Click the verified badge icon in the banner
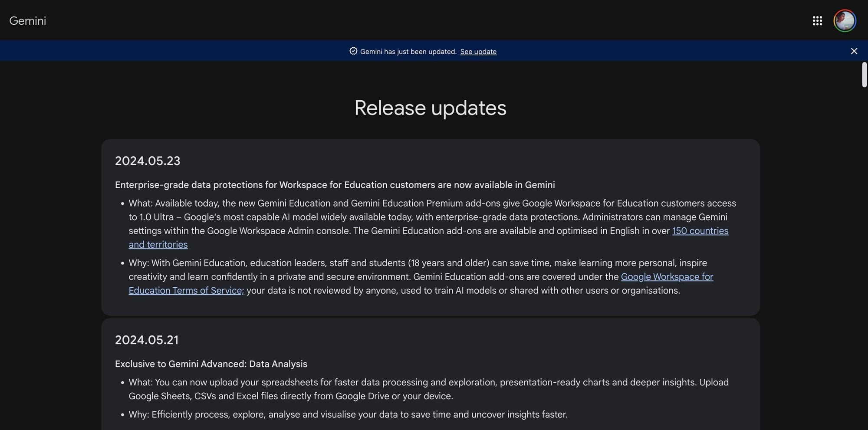Image resolution: width=868 pixels, height=430 pixels. (x=353, y=51)
